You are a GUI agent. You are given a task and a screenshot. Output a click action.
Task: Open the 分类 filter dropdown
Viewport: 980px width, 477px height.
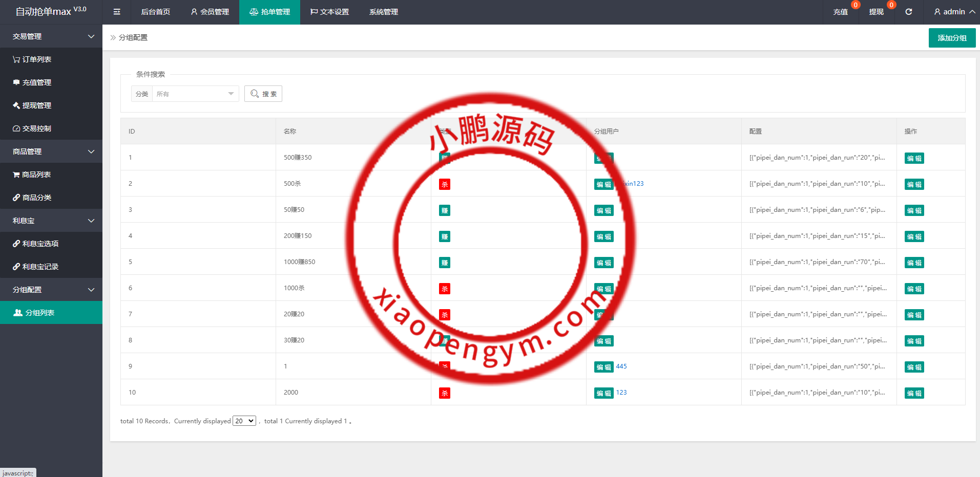coord(195,94)
